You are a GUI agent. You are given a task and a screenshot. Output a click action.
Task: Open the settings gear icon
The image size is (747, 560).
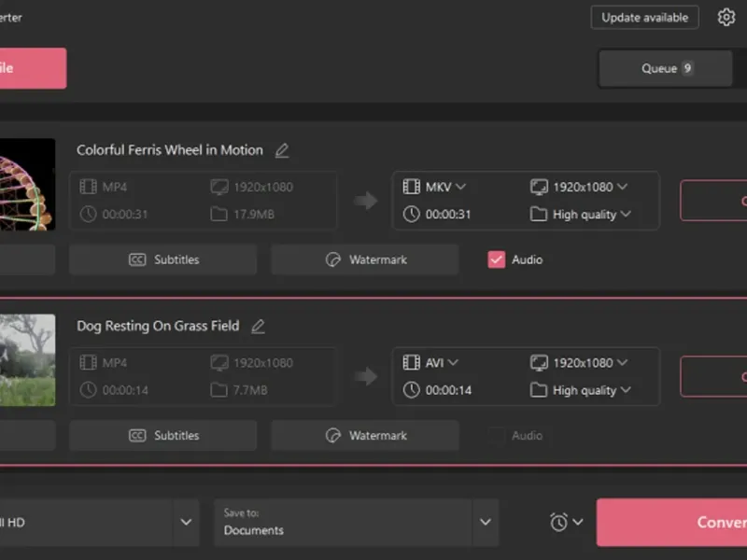point(726,18)
